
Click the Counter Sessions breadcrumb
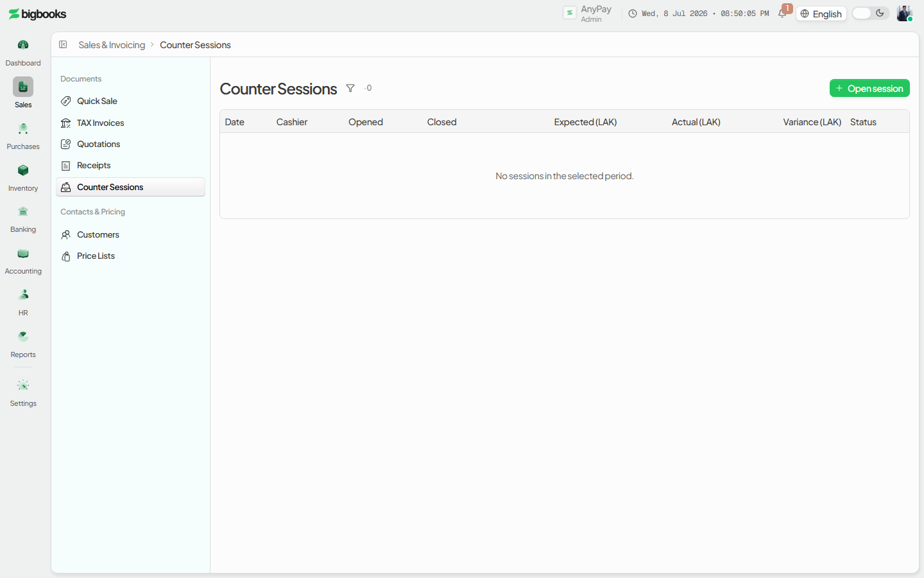[x=195, y=45]
